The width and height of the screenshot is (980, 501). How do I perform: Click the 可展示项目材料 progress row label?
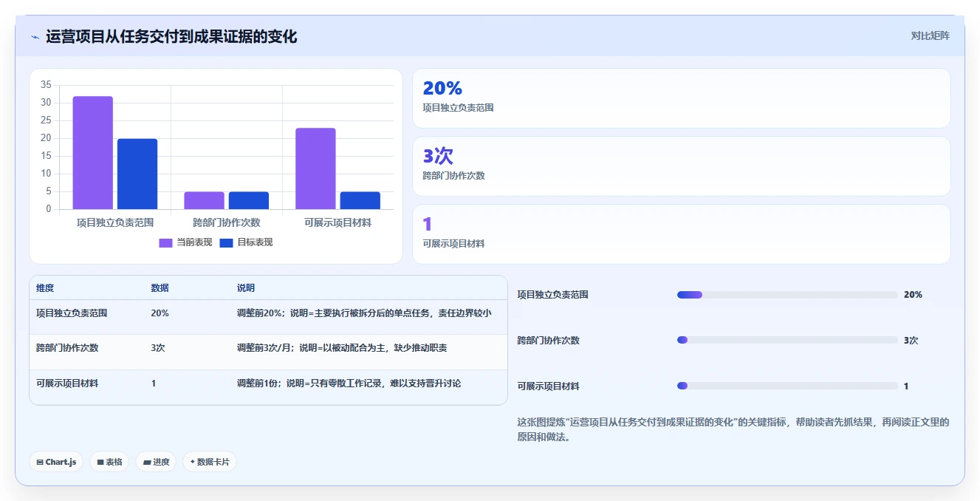click(x=549, y=386)
